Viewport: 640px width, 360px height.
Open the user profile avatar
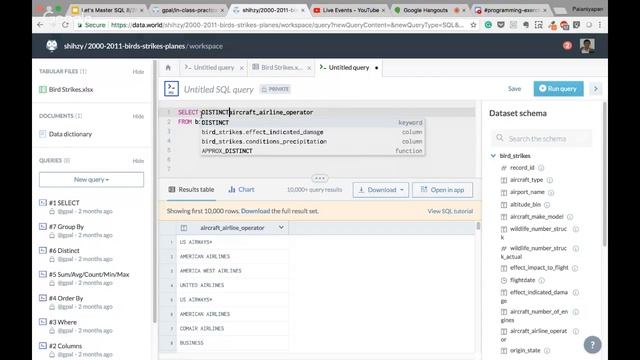587,46
